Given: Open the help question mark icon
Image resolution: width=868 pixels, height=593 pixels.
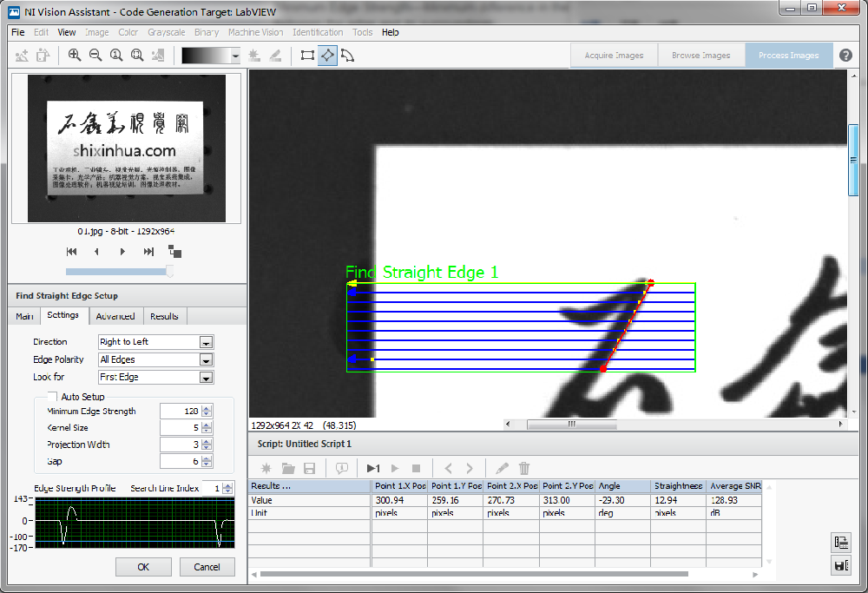Looking at the screenshot, I should 845,56.
